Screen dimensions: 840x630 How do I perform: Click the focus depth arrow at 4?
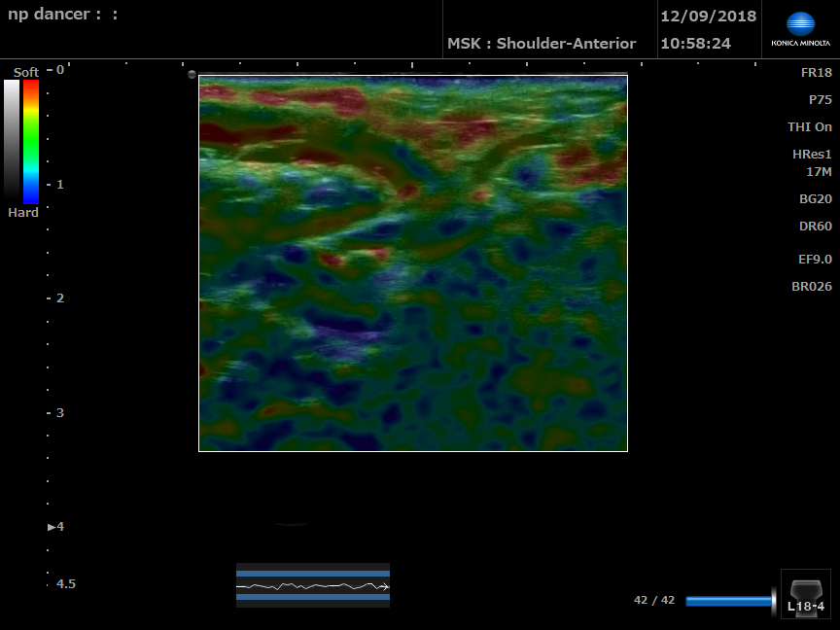pyautogui.click(x=52, y=527)
